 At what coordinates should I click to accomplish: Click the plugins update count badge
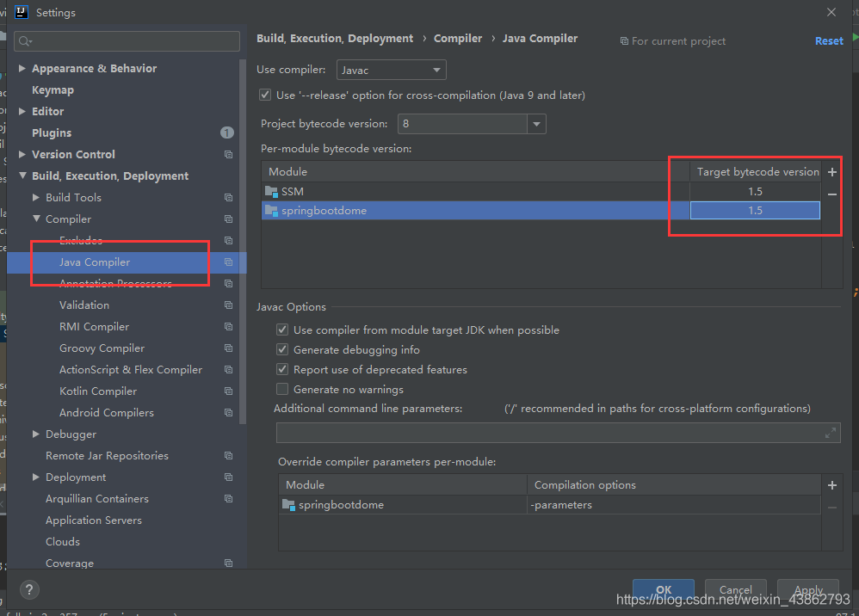pos(226,132)
